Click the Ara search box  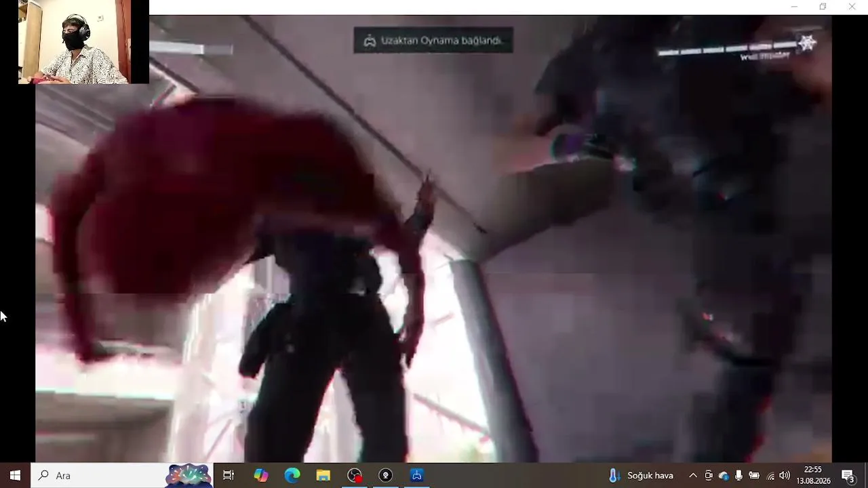[122, 475]
